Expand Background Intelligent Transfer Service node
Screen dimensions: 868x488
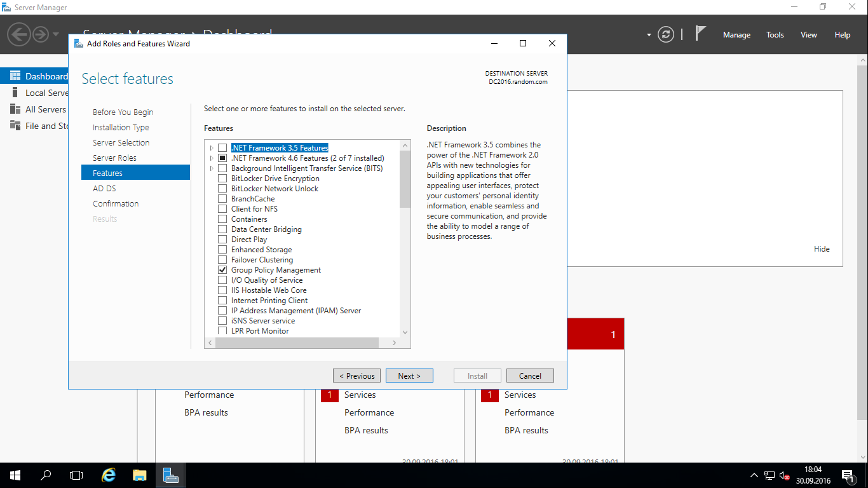(x=212, y=168)
